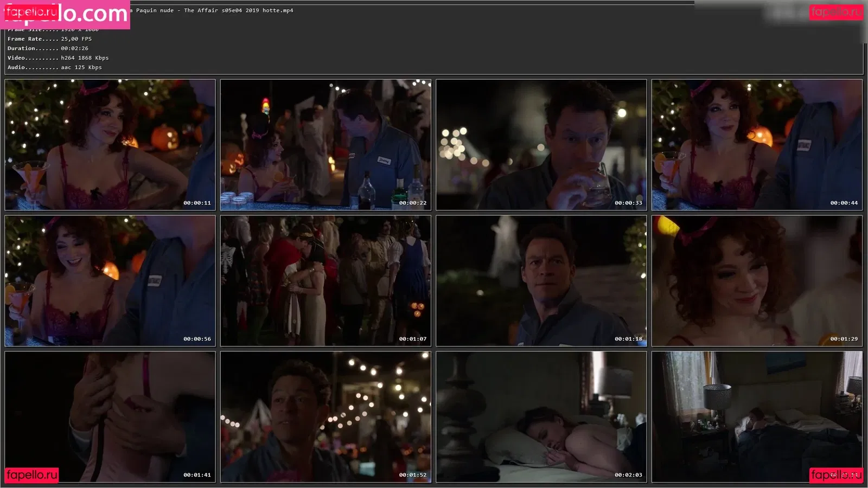Click the fapello.ru watermark at top-right
This screenshot has height=488, width=868.
[836, 12]
